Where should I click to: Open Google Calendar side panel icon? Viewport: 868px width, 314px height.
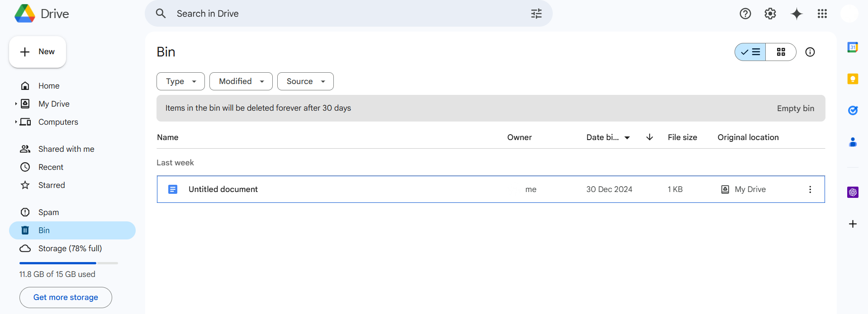pos(853,47)
